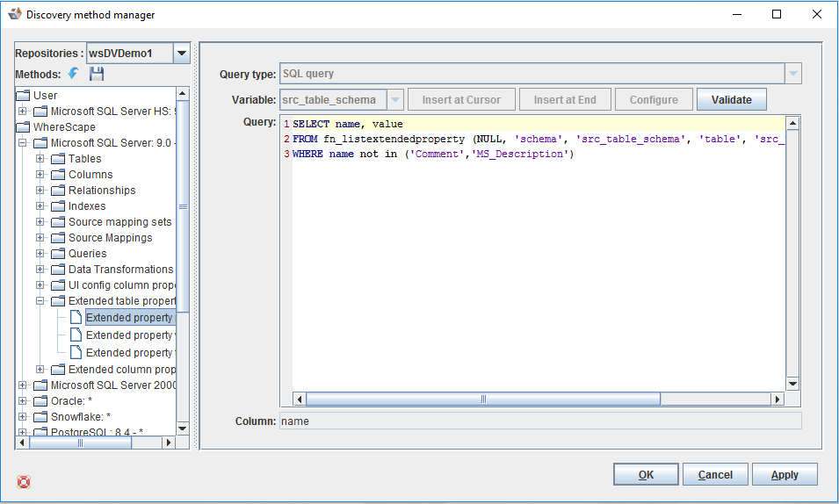The width and height of the screenshot is (839, 504).
Task: Select the Source Mappings tree item
Action: pyautogui.click(x=110, y=238)
